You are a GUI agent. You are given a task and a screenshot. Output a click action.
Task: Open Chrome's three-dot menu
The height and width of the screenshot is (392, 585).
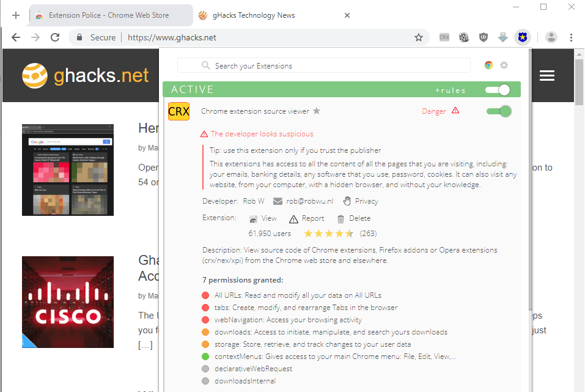(x=571, y=37)
